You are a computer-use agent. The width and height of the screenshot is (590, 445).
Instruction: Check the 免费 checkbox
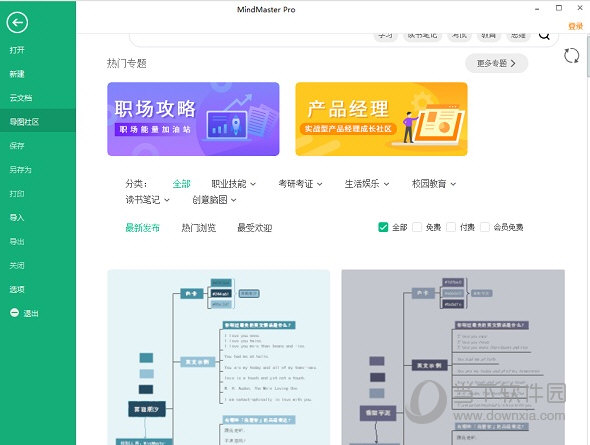click(x=417, y=227)
